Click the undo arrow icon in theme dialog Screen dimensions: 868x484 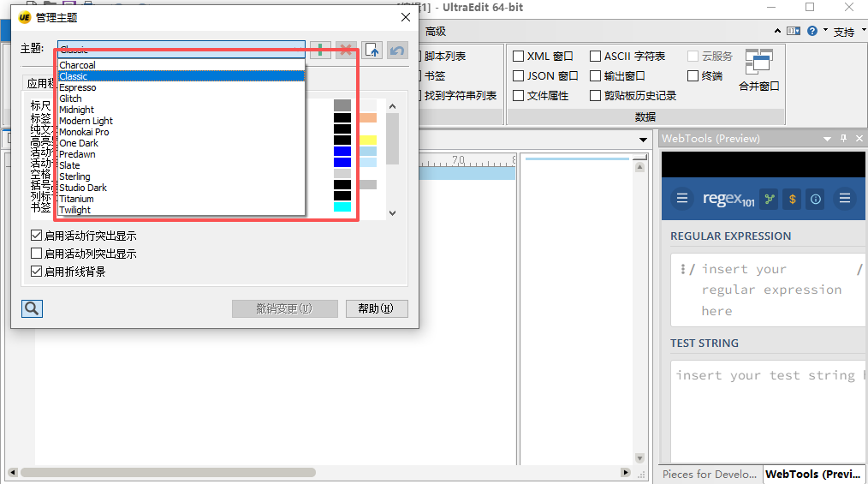(397, 51)
